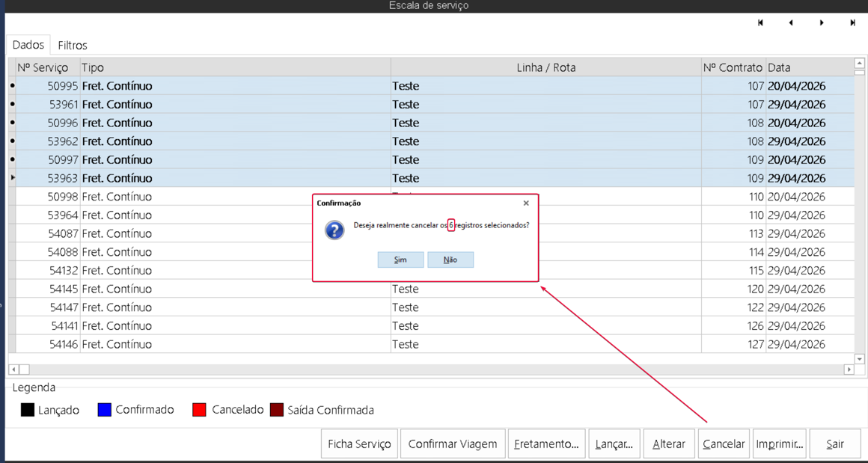Viewport: 868px width, 463px height.
Task: Click the Nº Contrato column header
Action: pyautogui.click(x=733, y=67)
